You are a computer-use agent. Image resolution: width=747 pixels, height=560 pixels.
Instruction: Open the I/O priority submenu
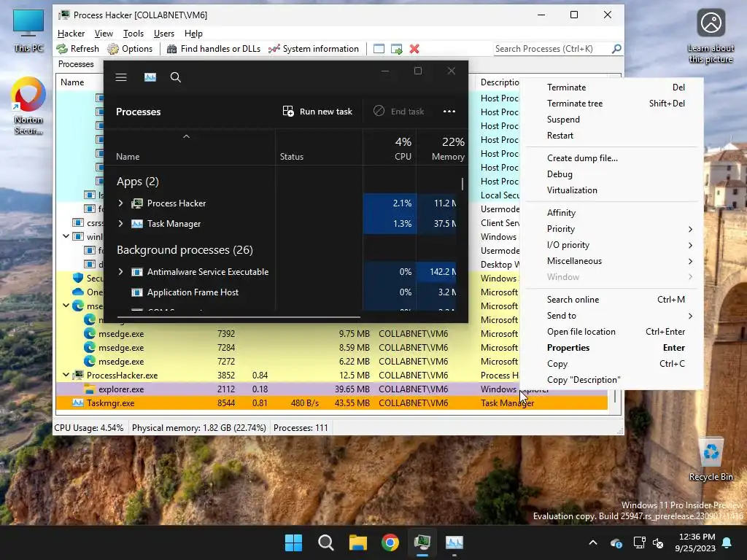tap(613, 245)
